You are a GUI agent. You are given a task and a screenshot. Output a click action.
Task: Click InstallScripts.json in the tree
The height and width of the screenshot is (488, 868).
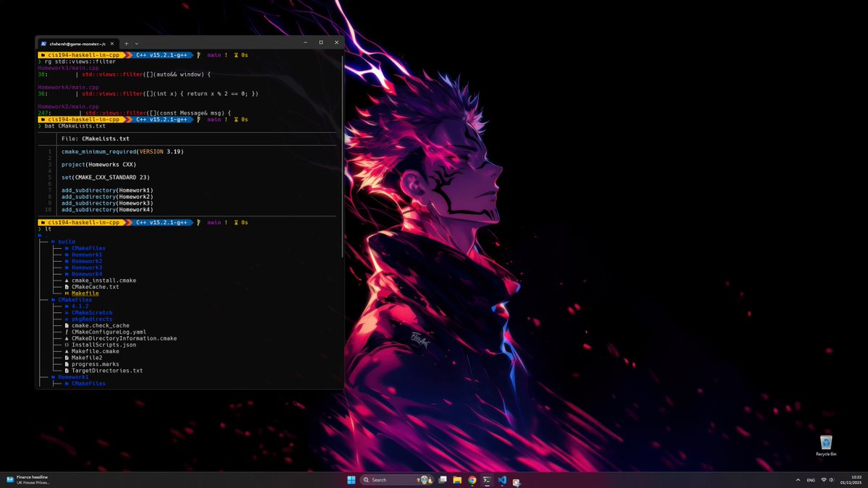103,345
